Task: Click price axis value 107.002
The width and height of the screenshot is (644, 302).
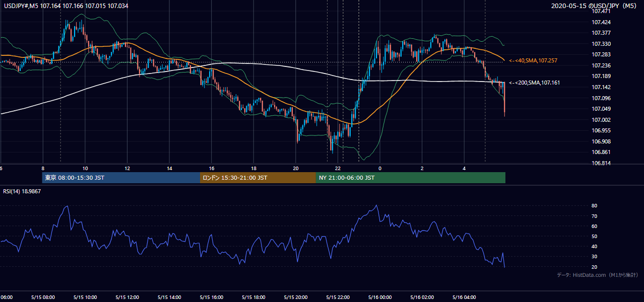Action: [601, 120]
